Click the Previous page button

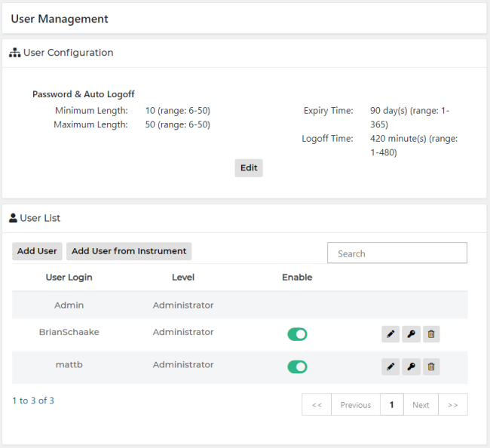(x=355, y=405)
